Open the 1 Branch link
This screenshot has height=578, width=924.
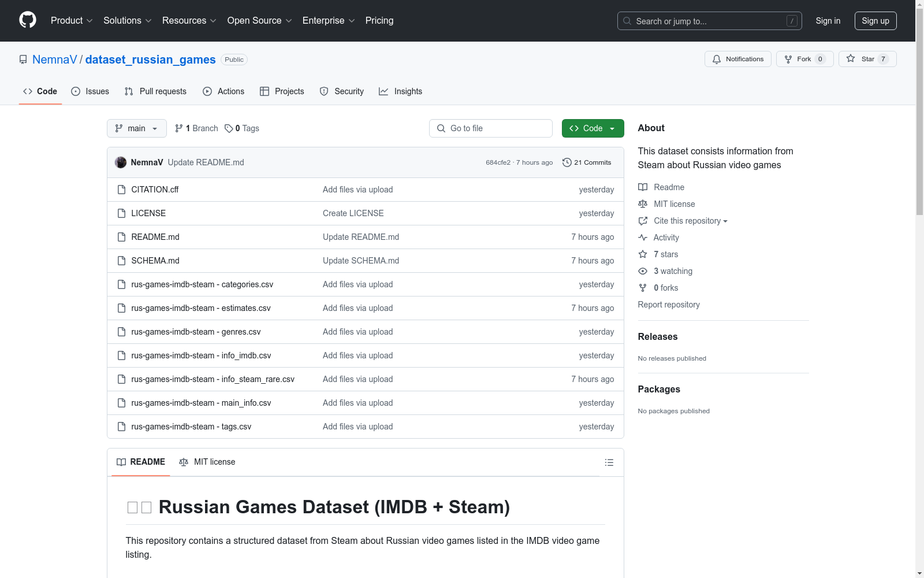(196, 128)
